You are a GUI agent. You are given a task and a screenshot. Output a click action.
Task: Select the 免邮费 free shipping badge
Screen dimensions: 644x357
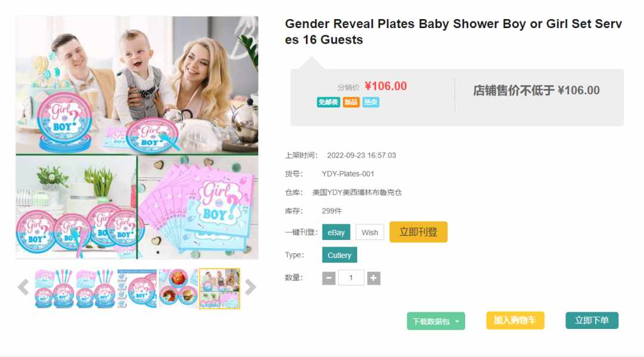(x=328, y=102)
